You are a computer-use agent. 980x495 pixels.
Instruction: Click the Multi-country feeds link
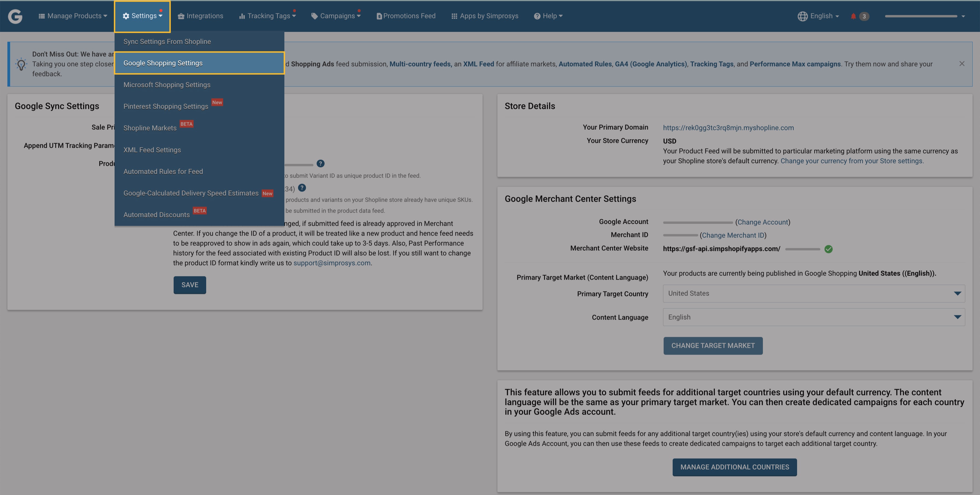420,64
